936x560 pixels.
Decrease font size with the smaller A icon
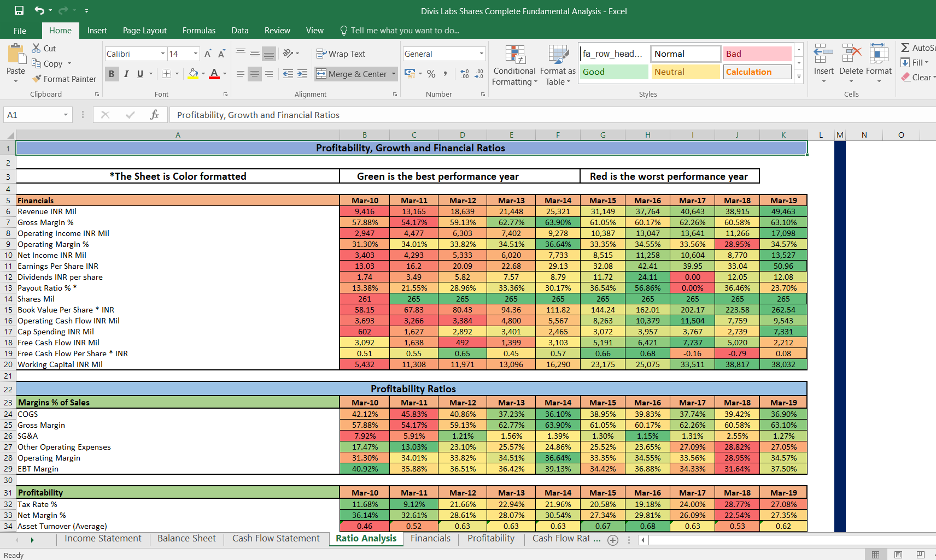point(221,54)
